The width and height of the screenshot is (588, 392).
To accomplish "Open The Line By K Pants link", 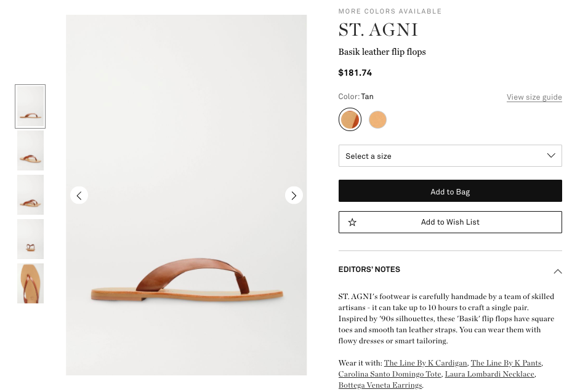I will coord(506,362).
